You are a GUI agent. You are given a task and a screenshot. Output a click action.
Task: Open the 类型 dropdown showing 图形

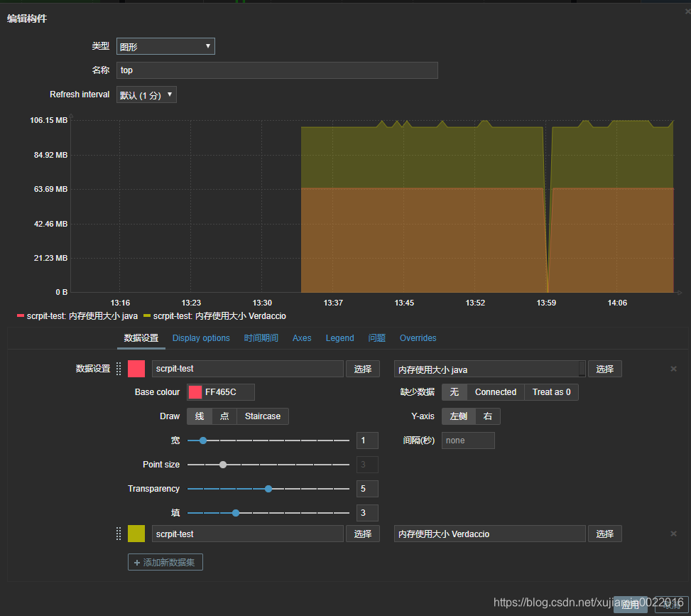[x=165, y=46]
